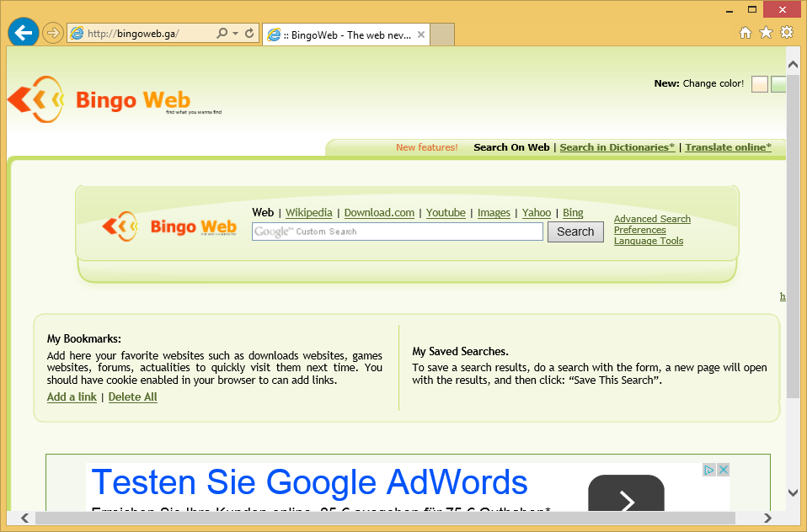Screen dimensions: 807x532
Task: Minimize the browser window
Action: pyautogui.click(x=730, y=10)
